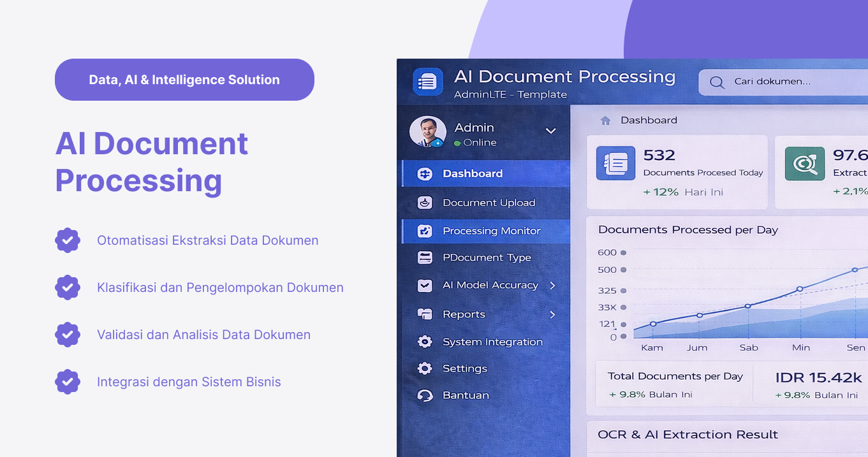Click the magnifier icon in the search bar

tap(717, 82)
